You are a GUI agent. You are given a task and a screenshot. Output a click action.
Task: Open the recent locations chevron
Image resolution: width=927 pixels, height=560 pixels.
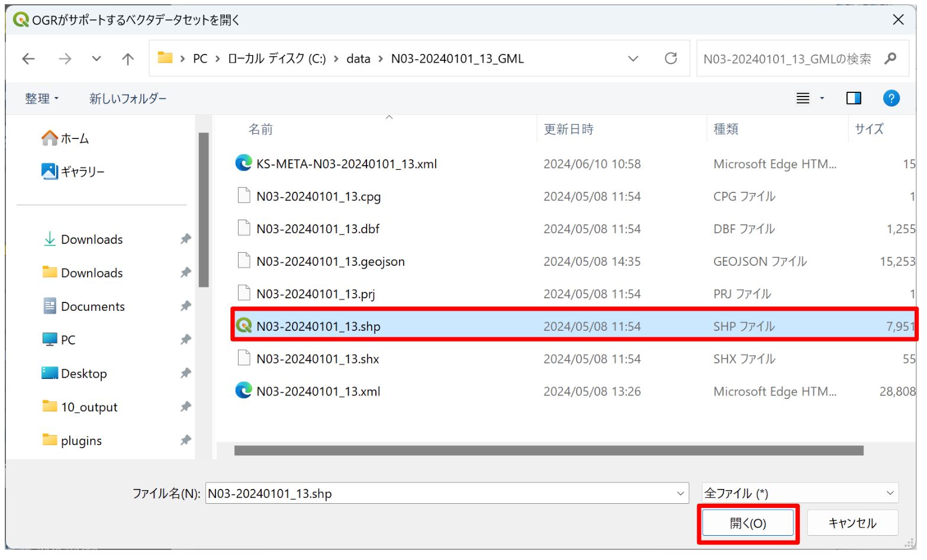(x=96, y=59)
